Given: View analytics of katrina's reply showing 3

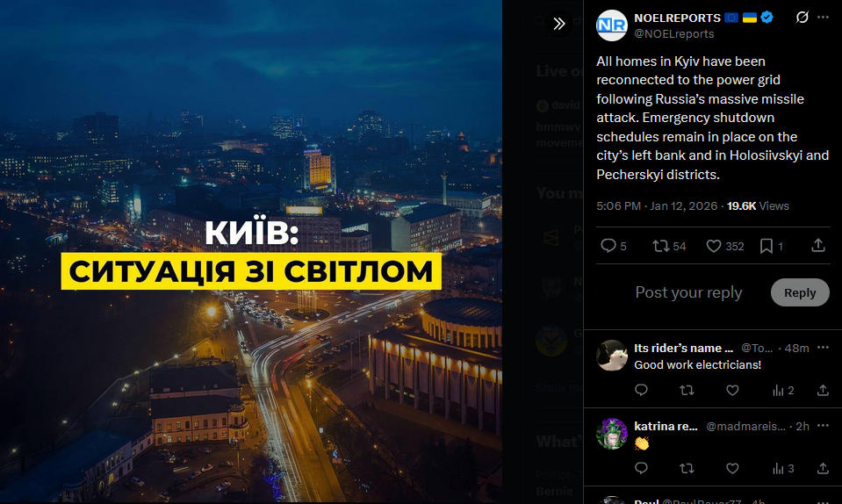Looking at the screenshot, I should (783, 469).
